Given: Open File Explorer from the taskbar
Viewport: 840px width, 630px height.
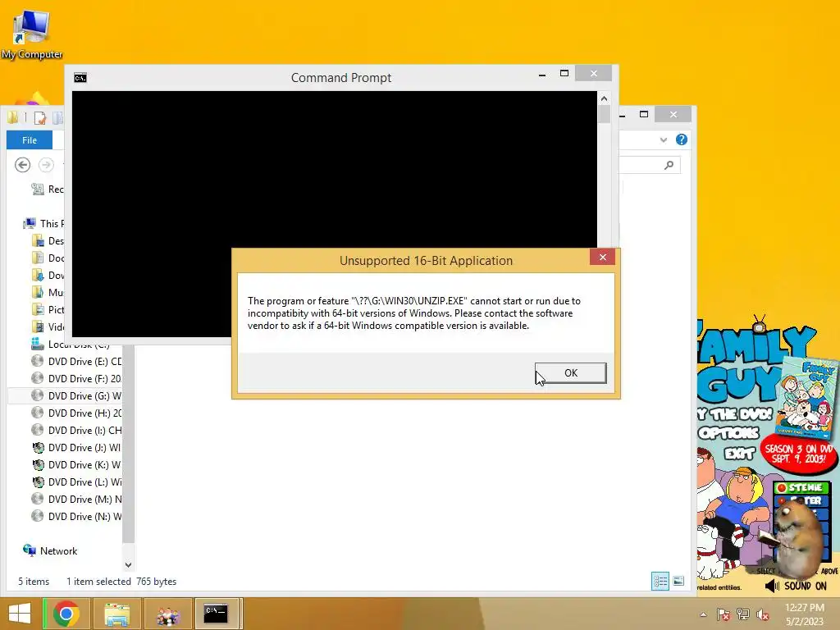Looking at the screenshot, I should [x=116, y=614].
